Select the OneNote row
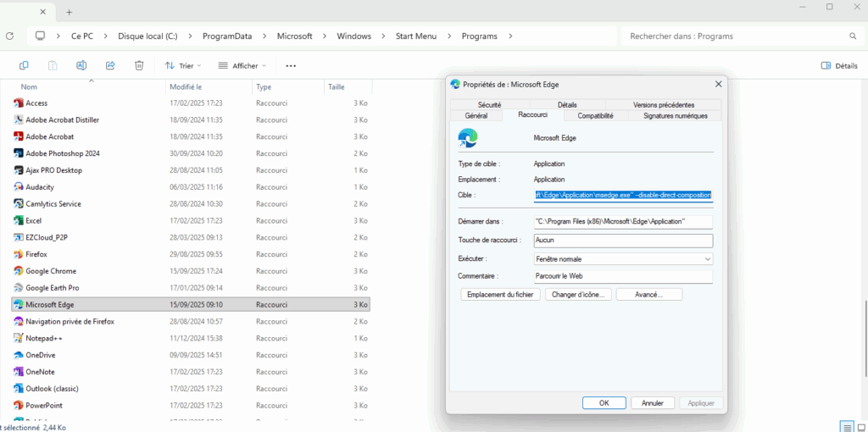The width and height of the screenshot is (868, 432). (191, 372)
